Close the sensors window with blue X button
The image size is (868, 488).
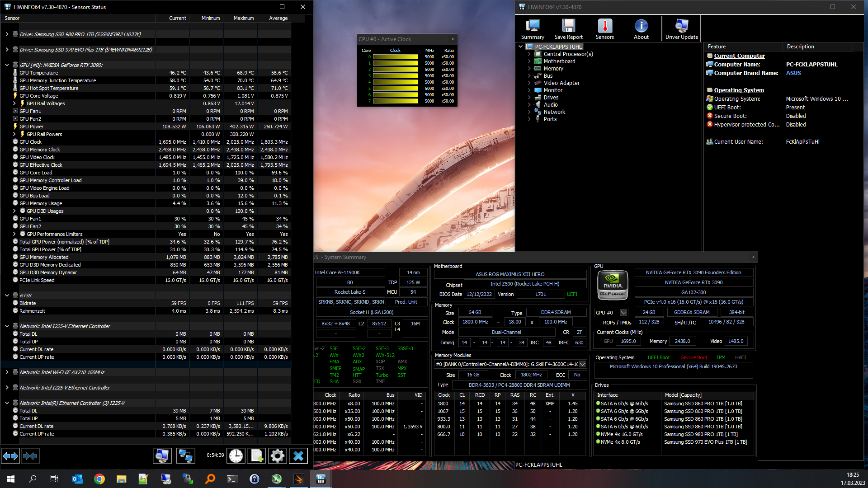coord(298,455)
